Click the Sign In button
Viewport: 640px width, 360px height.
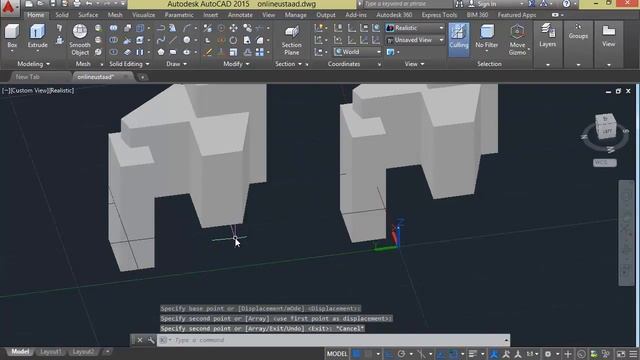tap(488, 4)
